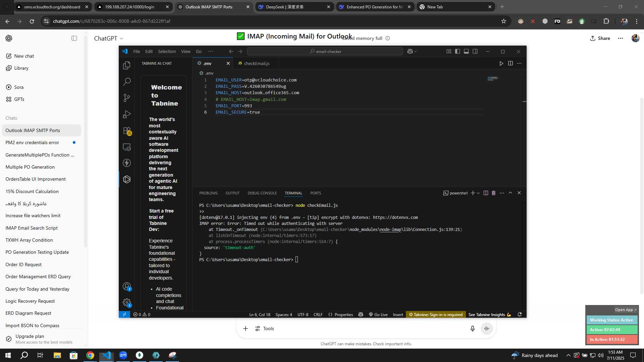
Task: Click the microphone dictate icon in ChatGPT
Action: (x=473, y=328)
